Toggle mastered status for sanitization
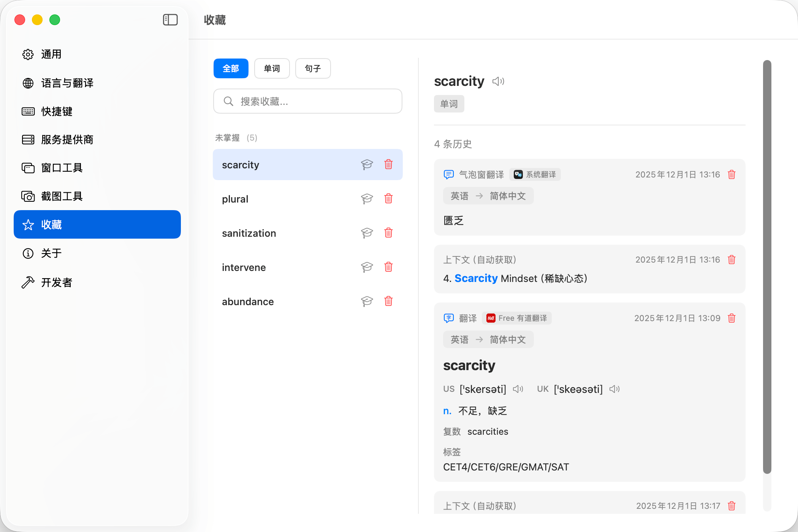This screenshot has width=798, height=532. point(367,233)
